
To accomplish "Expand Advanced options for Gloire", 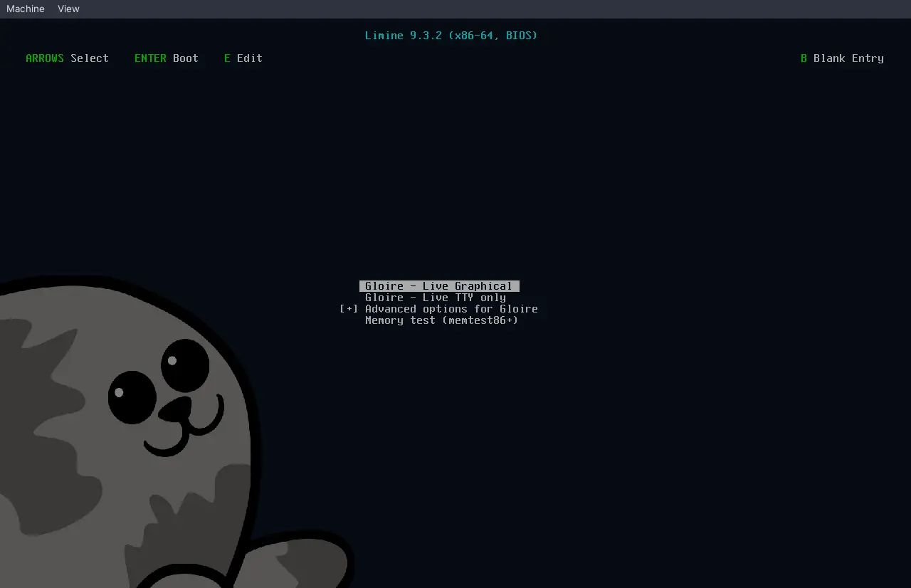I will [x=438, y=309].
